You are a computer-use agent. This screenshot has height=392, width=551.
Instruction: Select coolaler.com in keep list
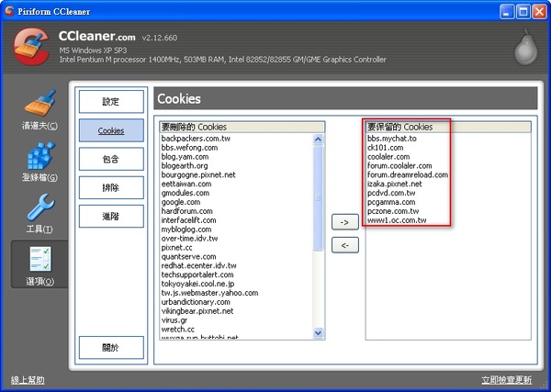tap(388, 157)
